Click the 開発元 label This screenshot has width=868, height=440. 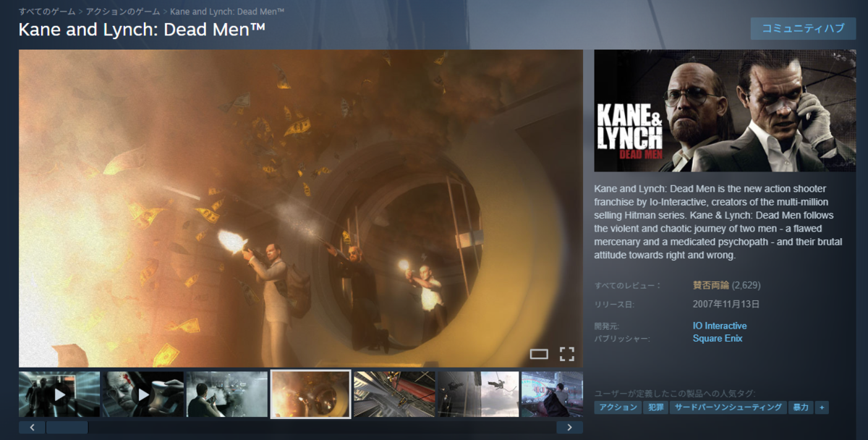point(607,326)
